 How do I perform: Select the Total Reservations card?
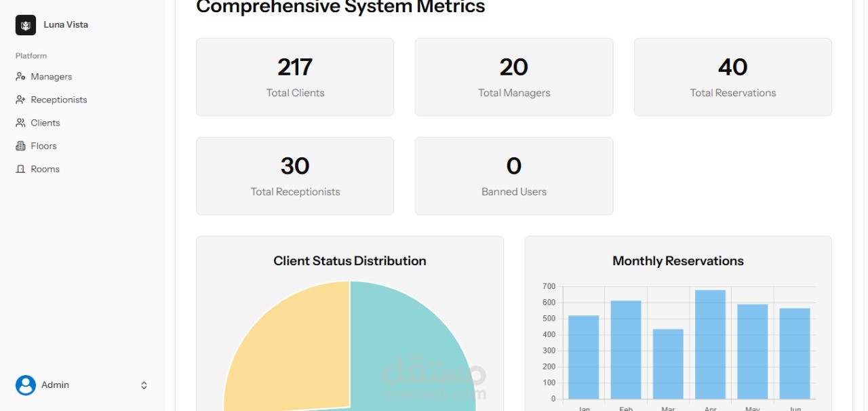[733, 77]
